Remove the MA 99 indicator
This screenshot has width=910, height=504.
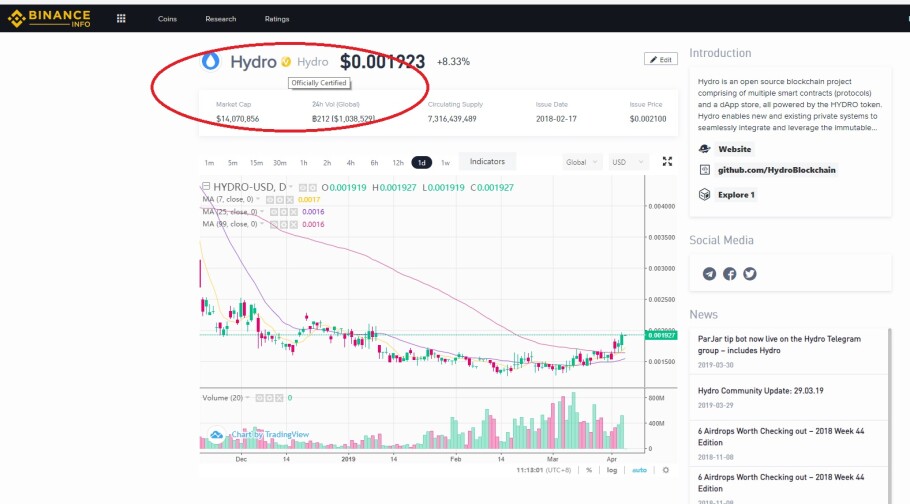pos(294,224)
